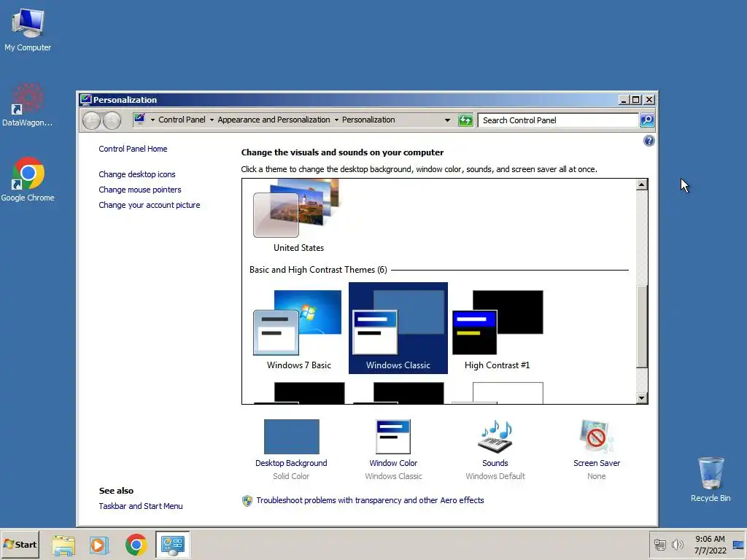Screen dimensions: 747x560
Task: Expand arrow after Appearance and Personalization
Action: [336, 120]
